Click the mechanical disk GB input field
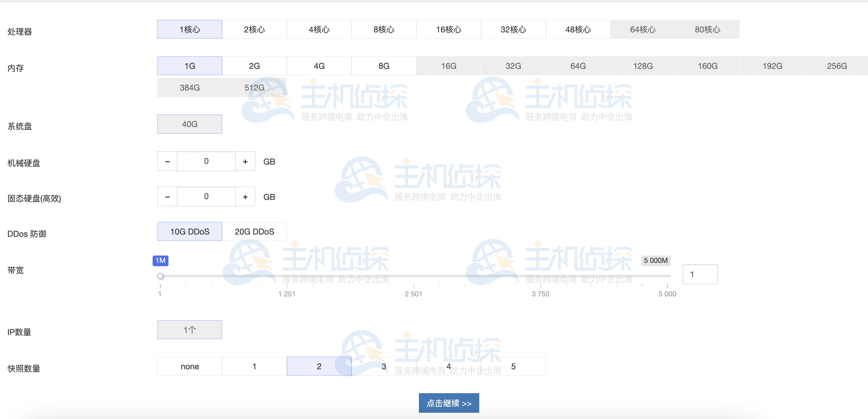This screenshot has height=419, width=868. click(206, 161)
